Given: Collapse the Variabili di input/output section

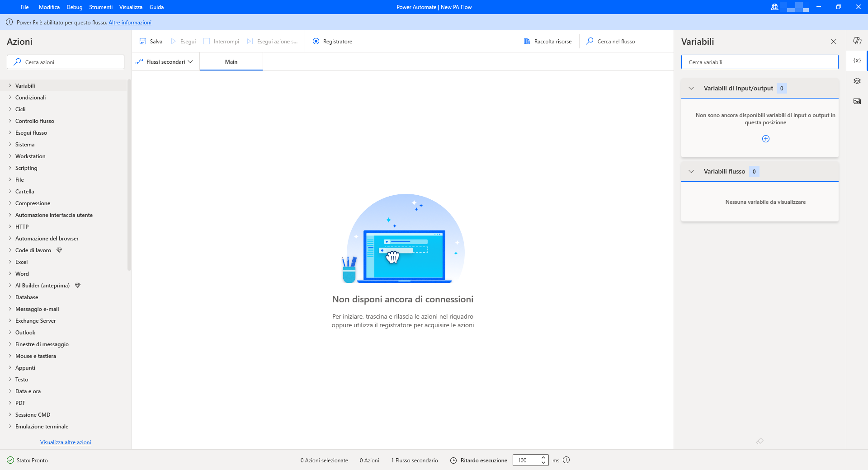Looking at the screenshot, I should click(691, 88).
